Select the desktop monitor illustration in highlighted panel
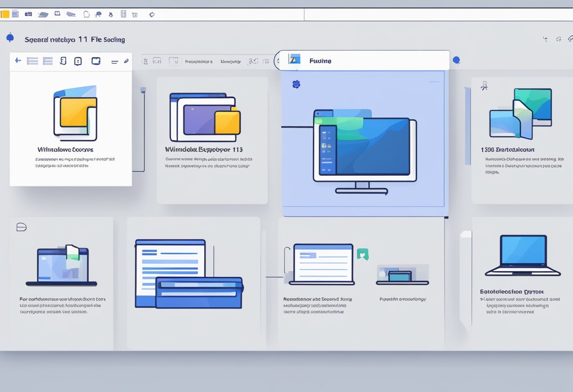Image resolution: width=573 pixels, height=392 pixels. [365, 152]
